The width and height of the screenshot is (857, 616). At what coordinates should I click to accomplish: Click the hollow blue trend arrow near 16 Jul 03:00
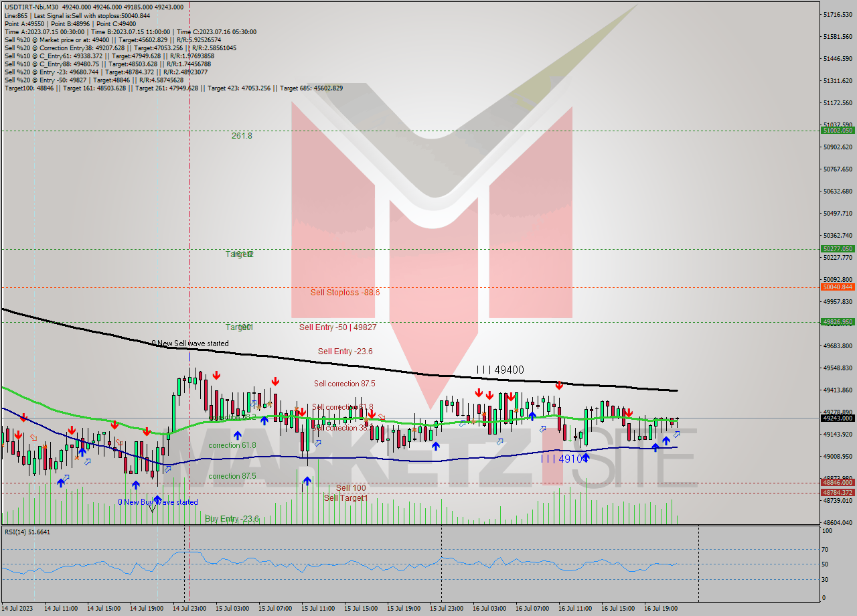pyautogui.click(x=499, y=441)
